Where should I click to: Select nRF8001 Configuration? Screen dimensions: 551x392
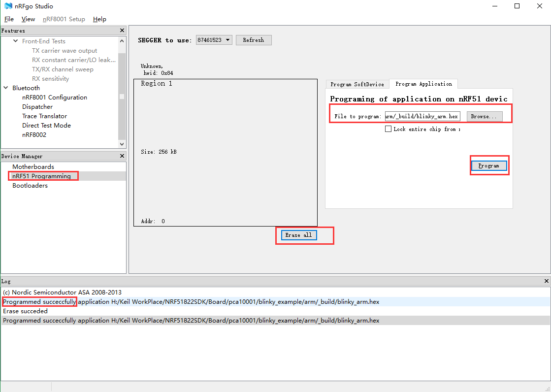point(55,98)
